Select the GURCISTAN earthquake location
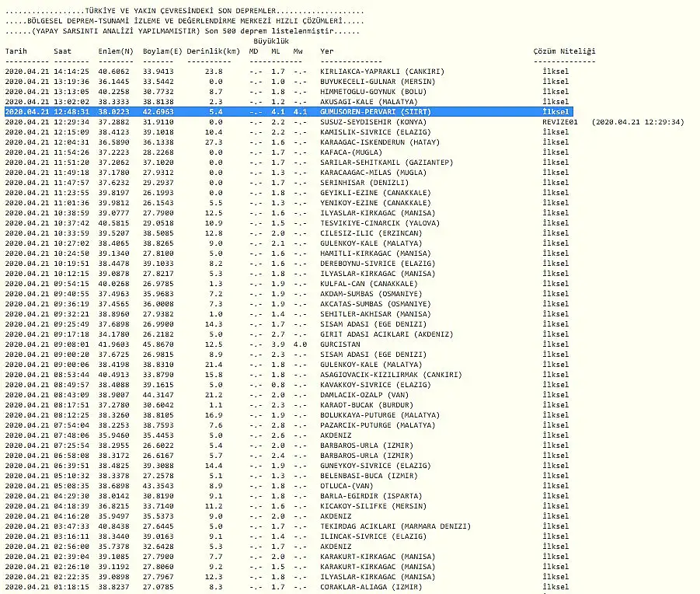 pyautogui.click(x=340, y=344)
